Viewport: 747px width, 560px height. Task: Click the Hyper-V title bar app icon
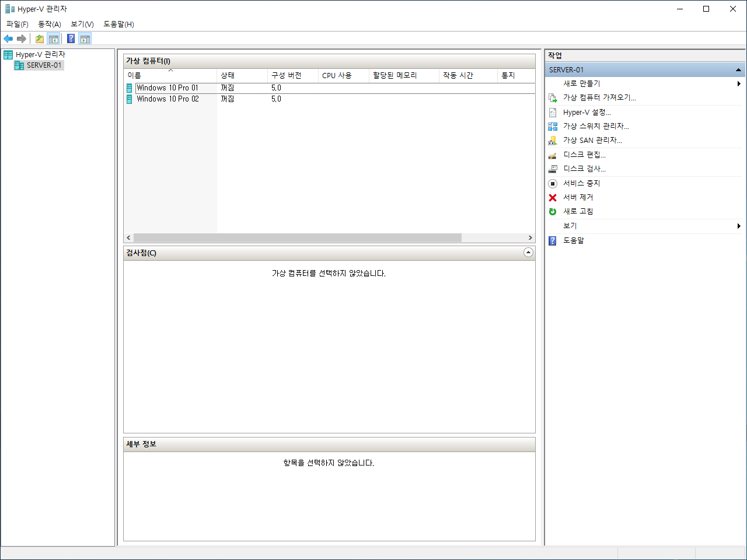10,9
